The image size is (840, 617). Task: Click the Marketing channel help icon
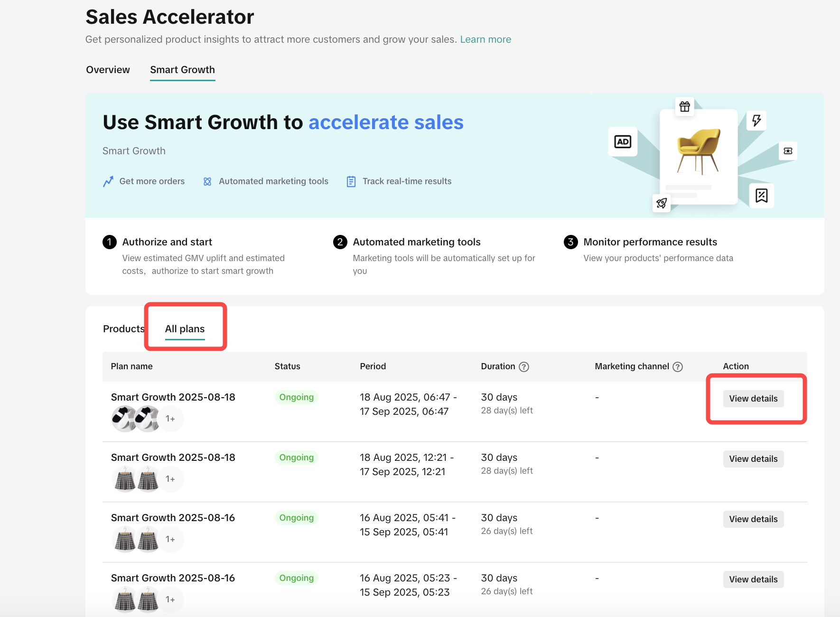coord(678,367)
